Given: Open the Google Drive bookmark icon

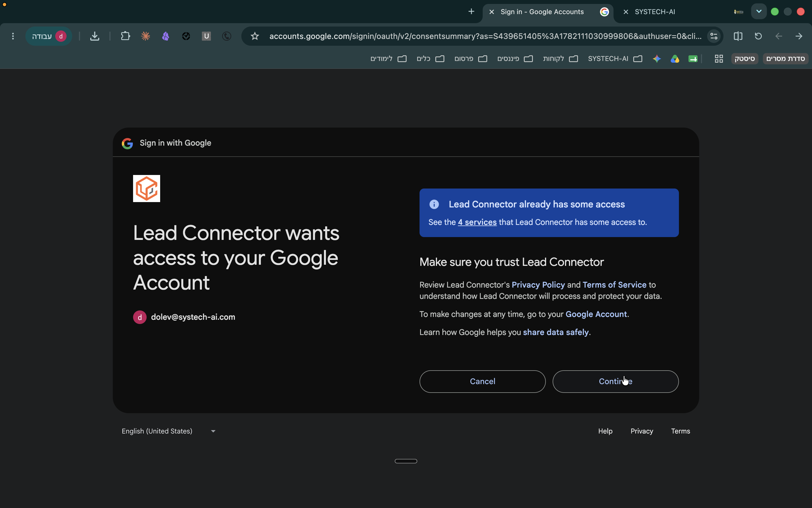Looking at the screenshot, I should [x=675, y=59].
